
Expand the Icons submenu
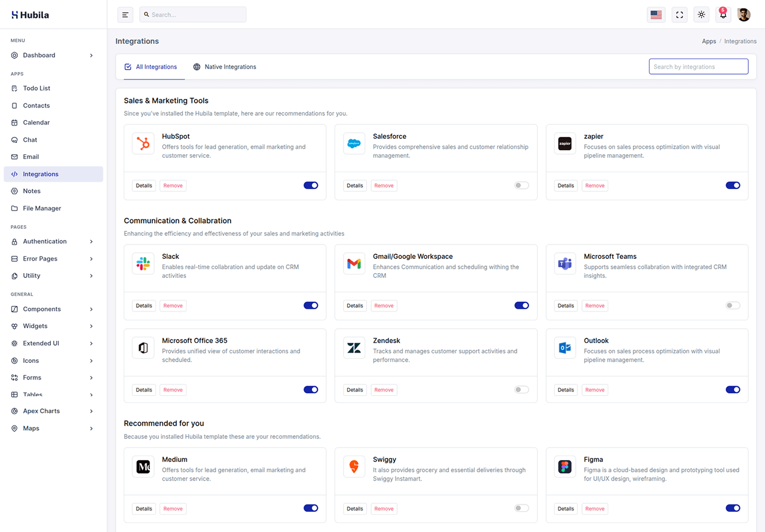tap(53, 361)
